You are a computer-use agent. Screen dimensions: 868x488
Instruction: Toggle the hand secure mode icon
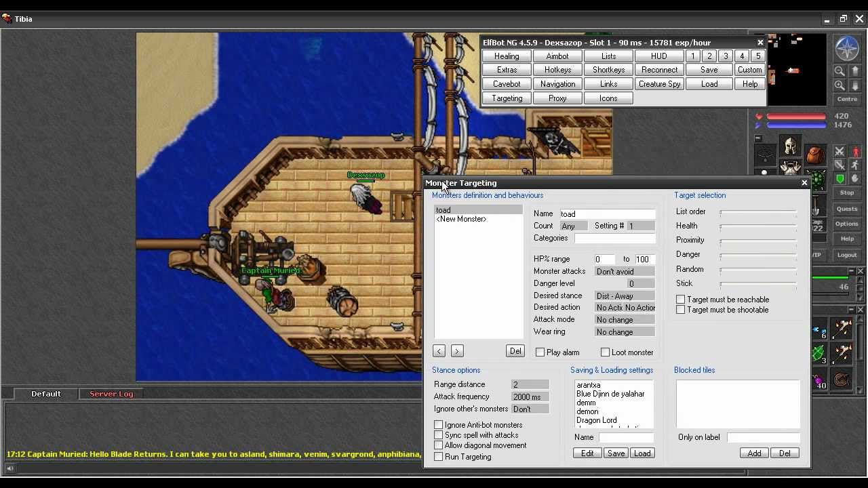(855, 179)
